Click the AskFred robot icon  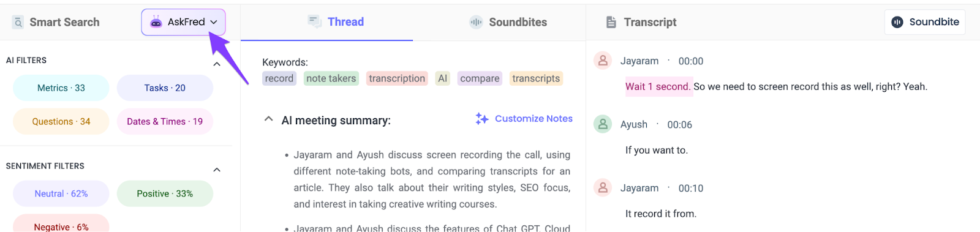(x=156, y=22)
